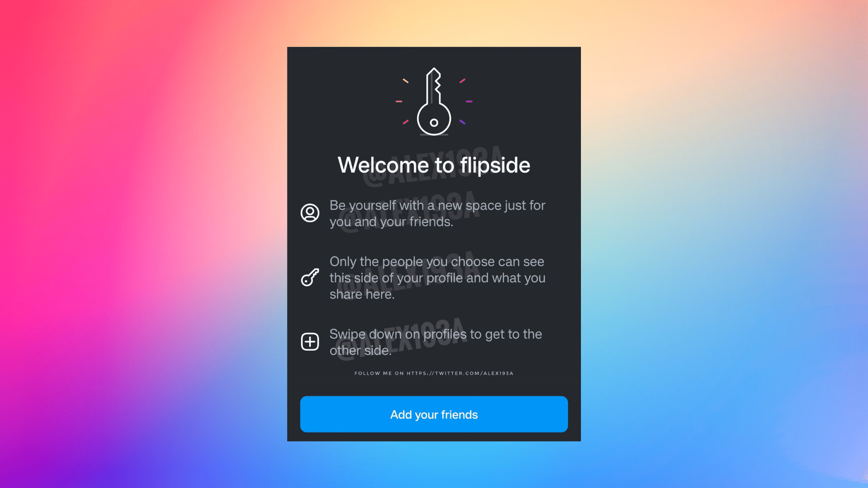Click the profile/person icon

[x=309, y=213]
